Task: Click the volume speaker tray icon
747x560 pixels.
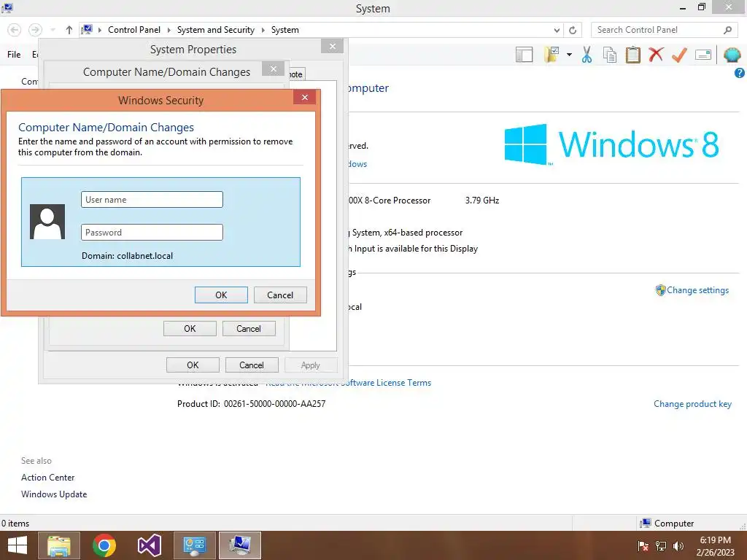Action: [678, 546]
